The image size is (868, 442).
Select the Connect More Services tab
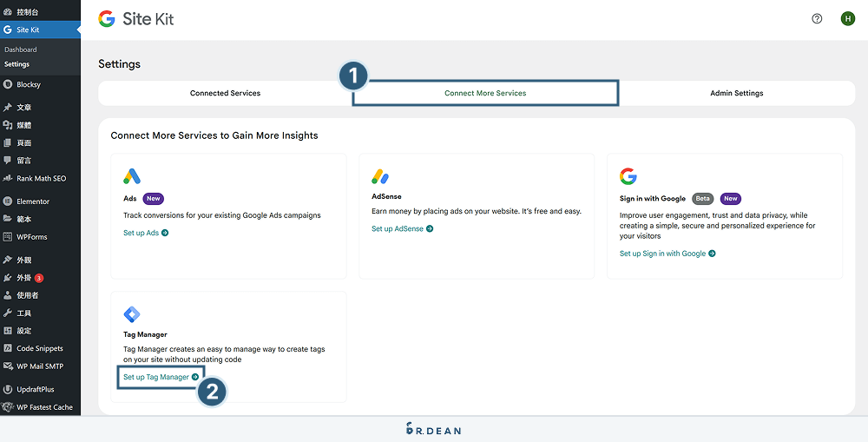click(x=485, y=93)
